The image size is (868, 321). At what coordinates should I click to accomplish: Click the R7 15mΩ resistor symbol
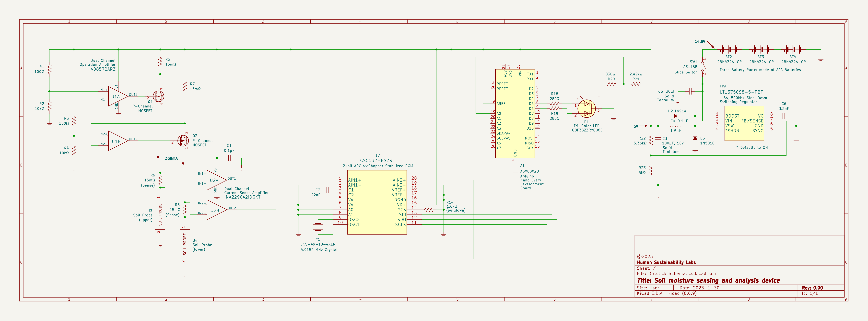click(x=185, y=86)
